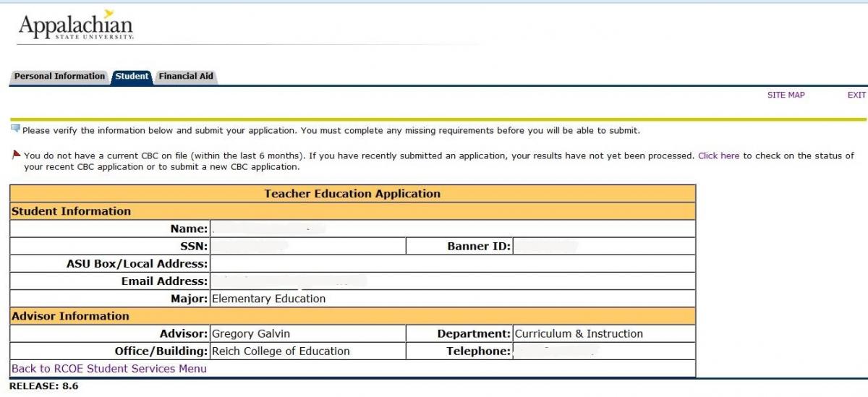Go back to RCOE Student Services Menu
The image size is (868, 397).
109,369
